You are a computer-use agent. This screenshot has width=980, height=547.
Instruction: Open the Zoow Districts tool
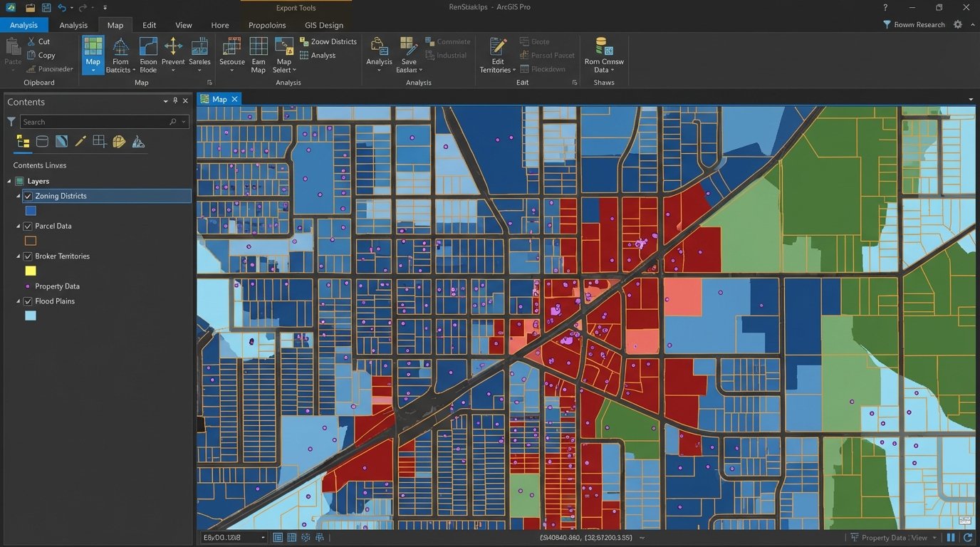[x=328, y=41]
